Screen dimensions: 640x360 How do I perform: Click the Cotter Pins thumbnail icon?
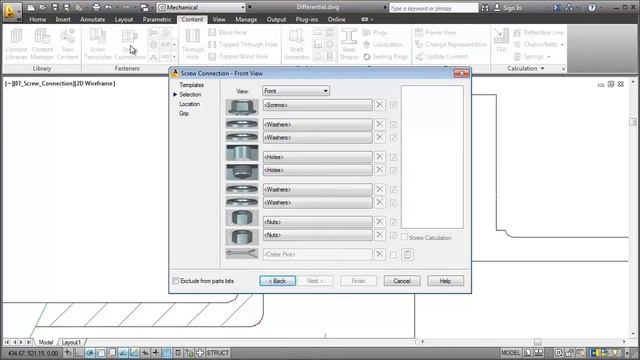(242, 254)
